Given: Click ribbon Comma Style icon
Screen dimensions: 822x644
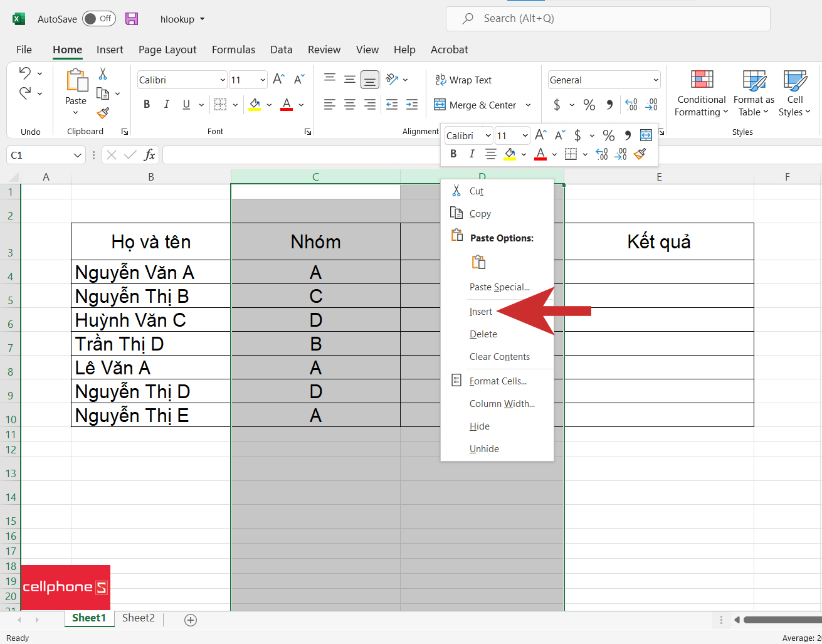Looking at the screenshot, I should pyautogui.click(x=609, y=105).
